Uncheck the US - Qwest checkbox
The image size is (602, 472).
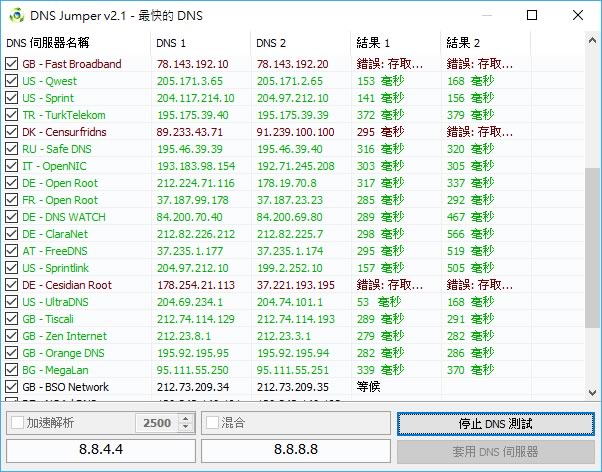[x=12, y=81]
